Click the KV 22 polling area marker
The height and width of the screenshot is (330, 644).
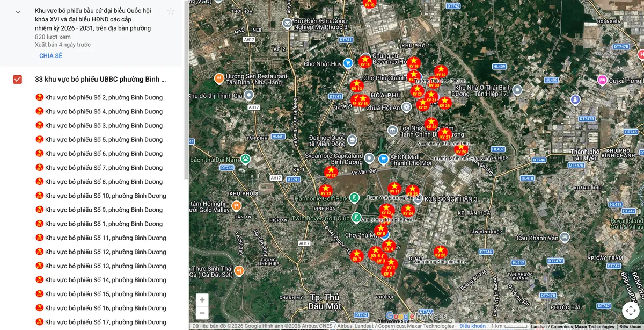pyautogui.click(x=331, y=172)
